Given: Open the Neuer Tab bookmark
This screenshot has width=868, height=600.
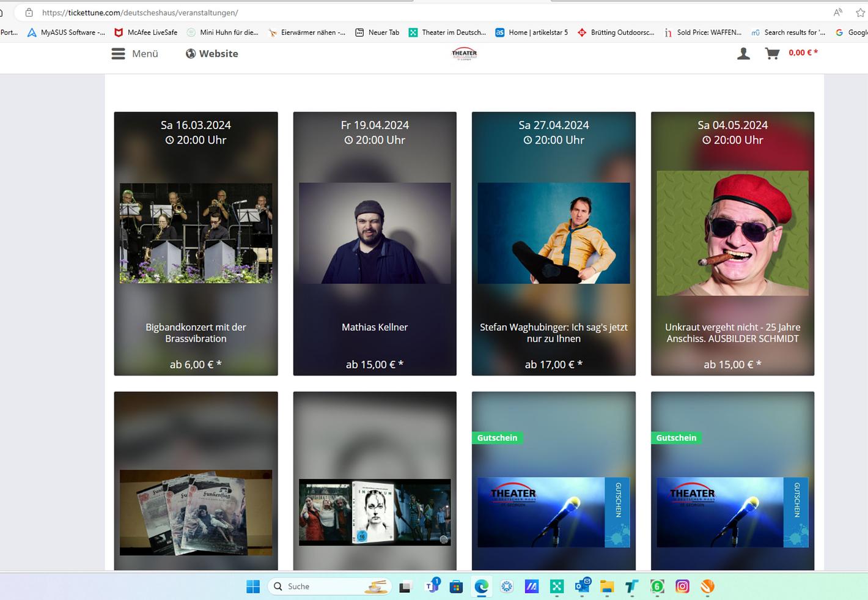Looking at the screenshot, I should 377,32.
